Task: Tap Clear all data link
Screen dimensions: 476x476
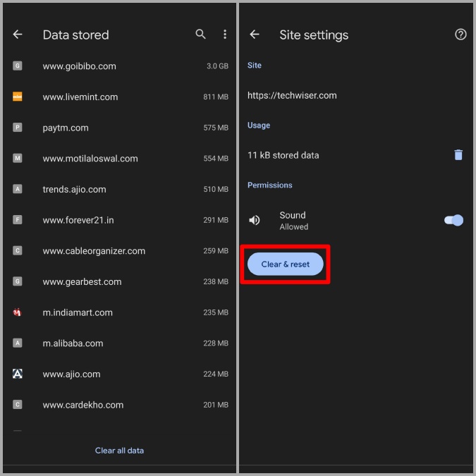Action: (x=119, y=451)
